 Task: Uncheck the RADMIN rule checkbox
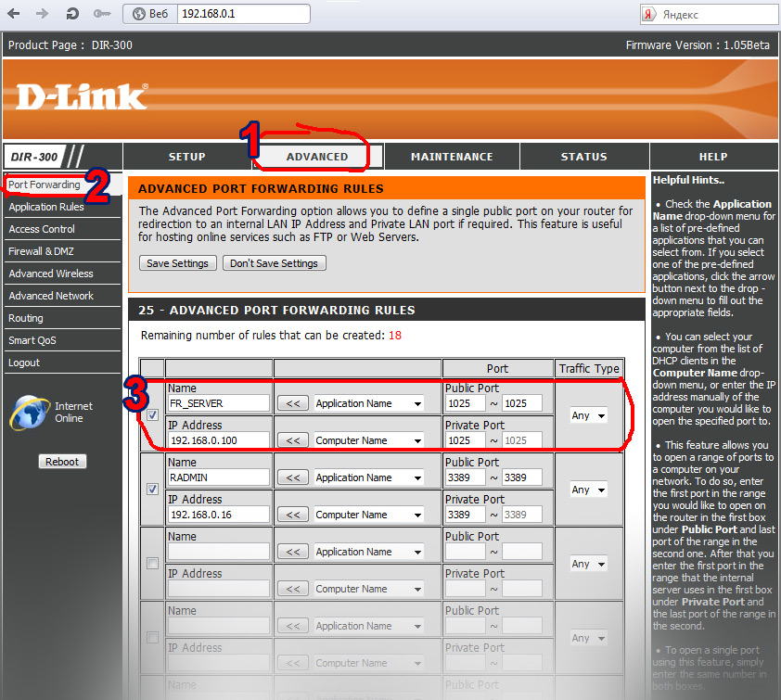[x=152, y=489]
